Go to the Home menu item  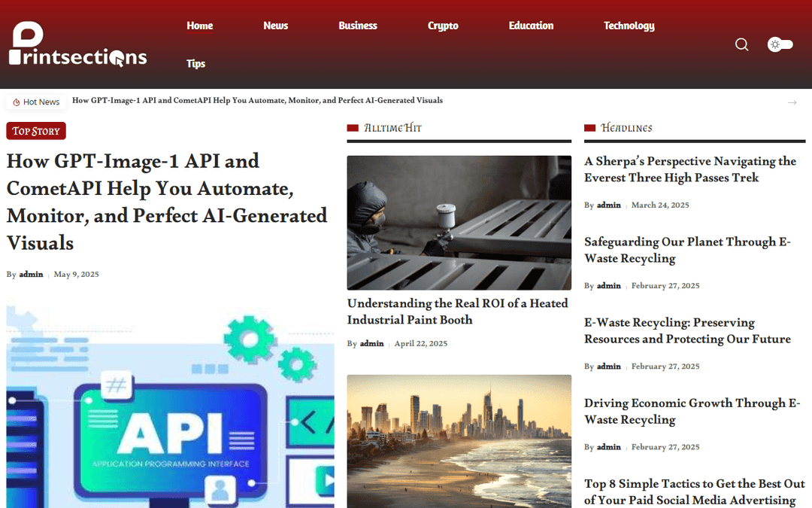(200, 26)
